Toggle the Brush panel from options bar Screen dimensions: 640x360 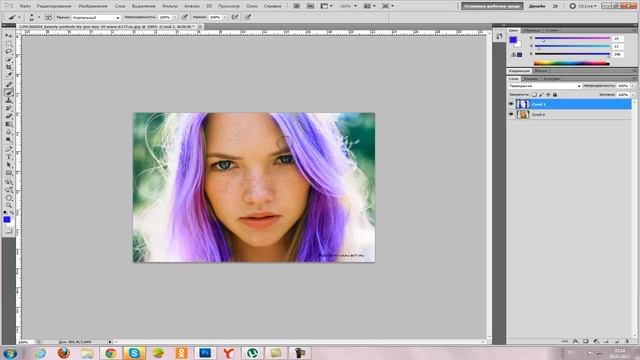coord(48,18)
